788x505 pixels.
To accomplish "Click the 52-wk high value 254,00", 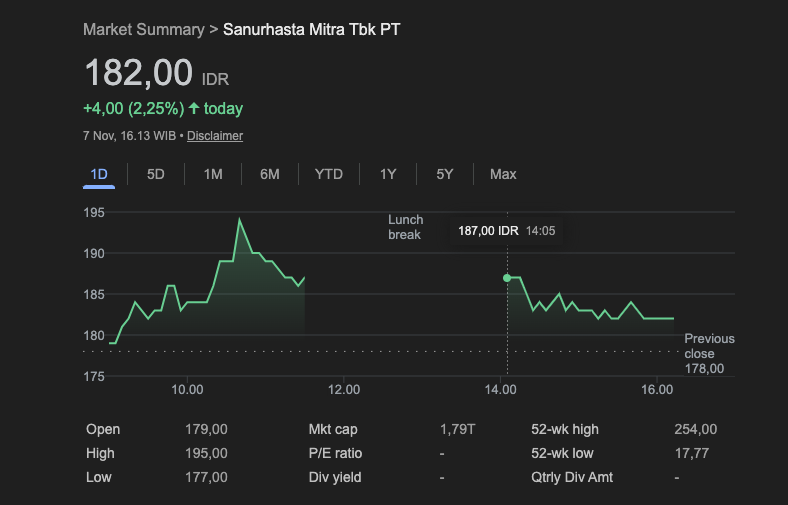I will 695,429.
